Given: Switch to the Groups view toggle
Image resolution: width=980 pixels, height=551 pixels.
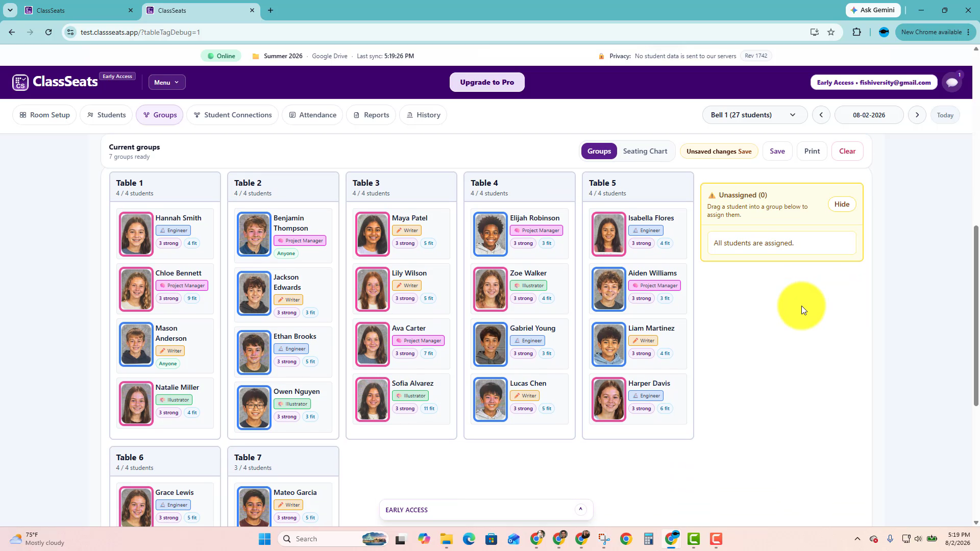Looking at the screenshot, I should tap(599, 151).
